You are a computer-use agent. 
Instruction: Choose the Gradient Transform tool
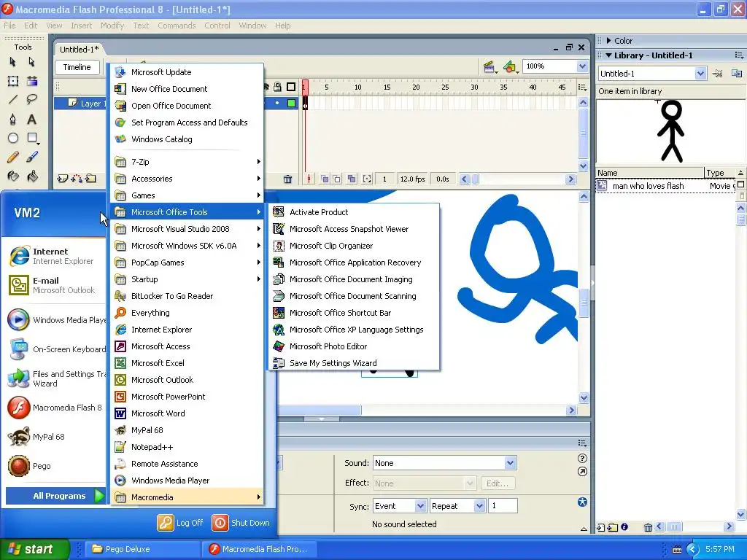pos(32,81)
